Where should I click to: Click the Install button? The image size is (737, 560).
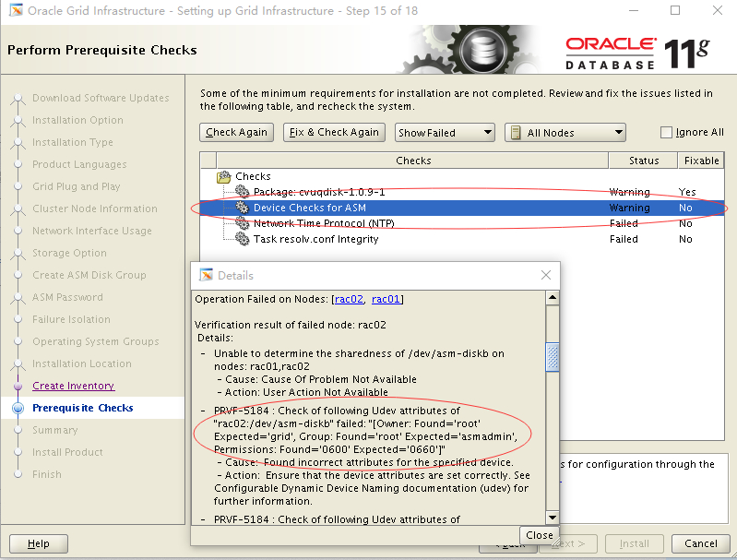[634, 544]
